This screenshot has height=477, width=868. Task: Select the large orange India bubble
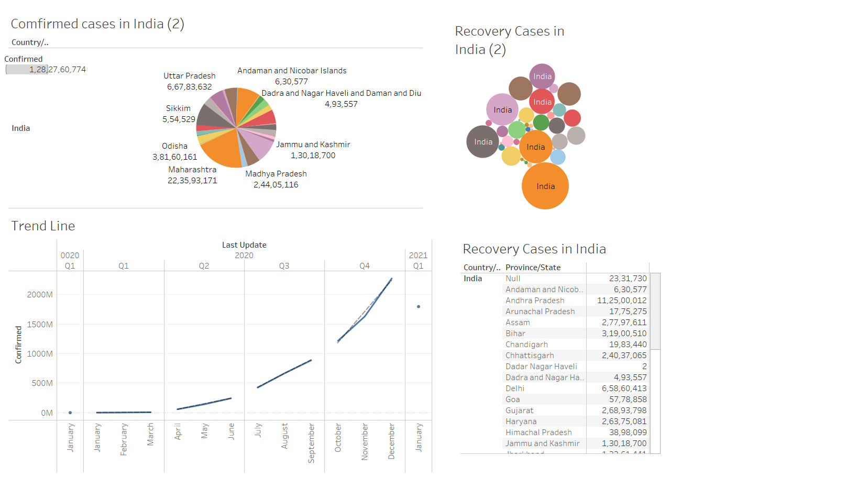pos(545,186)
